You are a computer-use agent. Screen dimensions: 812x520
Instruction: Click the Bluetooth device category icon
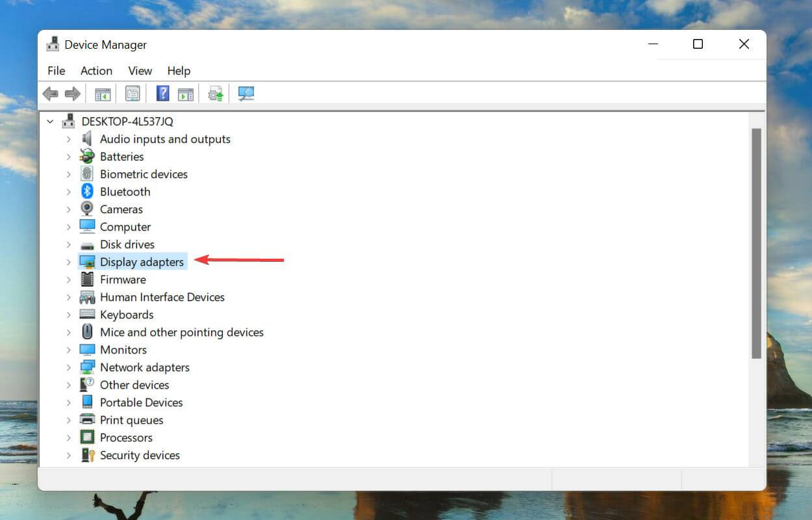(87, 191)
